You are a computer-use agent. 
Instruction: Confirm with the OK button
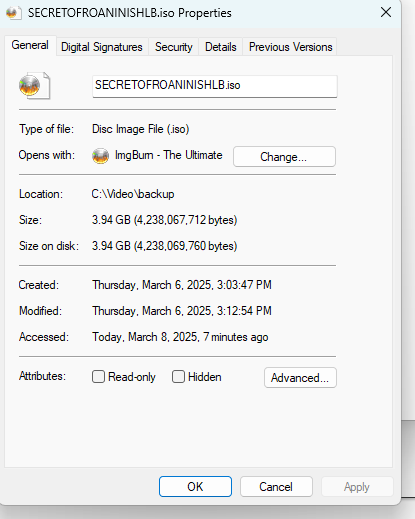[195, 486]
